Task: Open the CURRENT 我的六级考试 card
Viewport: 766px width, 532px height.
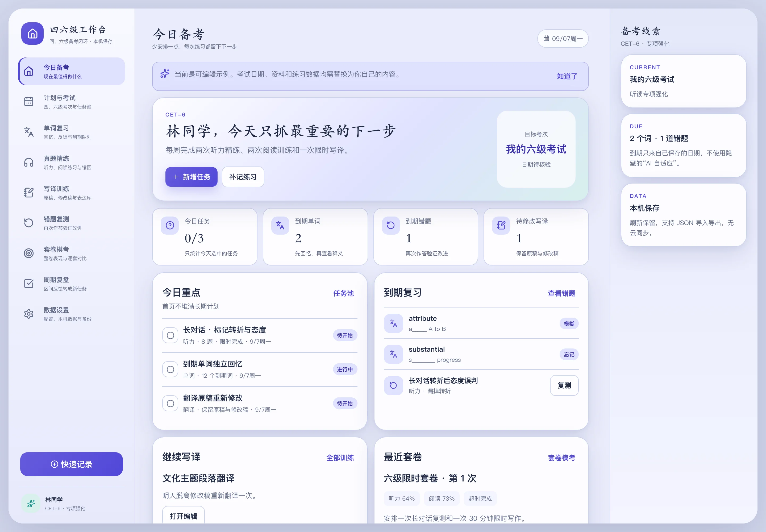Action: [x=684, y=81]
